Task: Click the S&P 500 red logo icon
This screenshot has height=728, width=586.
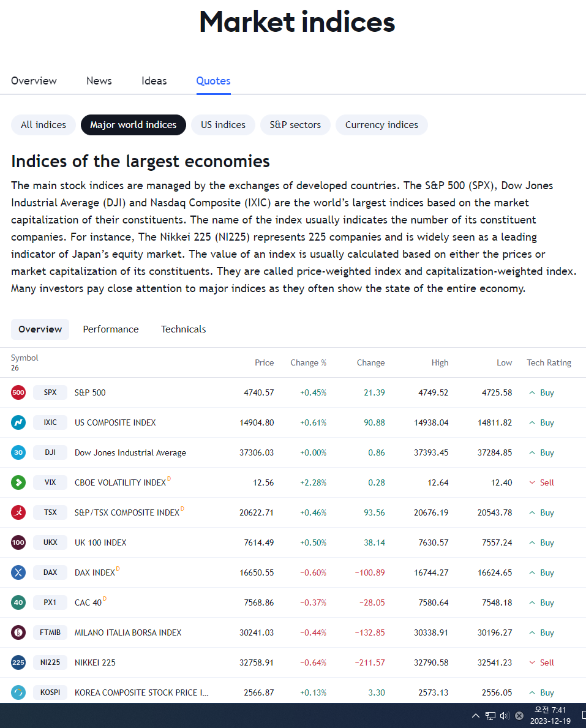Action: (x=18, y=392)
